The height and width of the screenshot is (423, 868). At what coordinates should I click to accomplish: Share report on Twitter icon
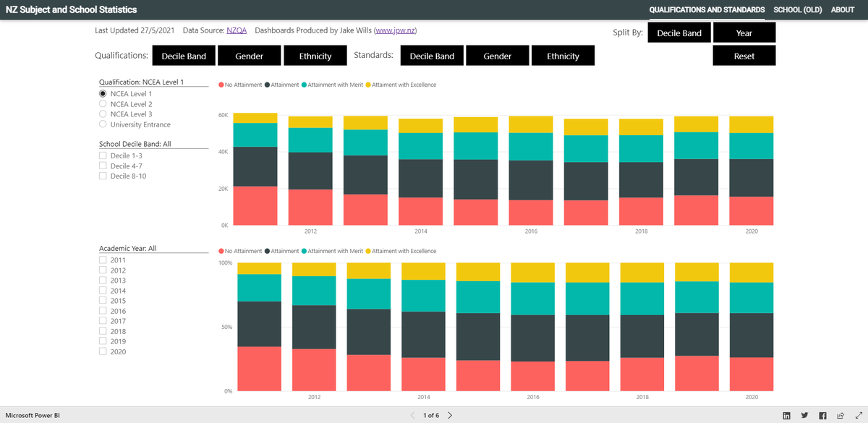click(804, 415)
